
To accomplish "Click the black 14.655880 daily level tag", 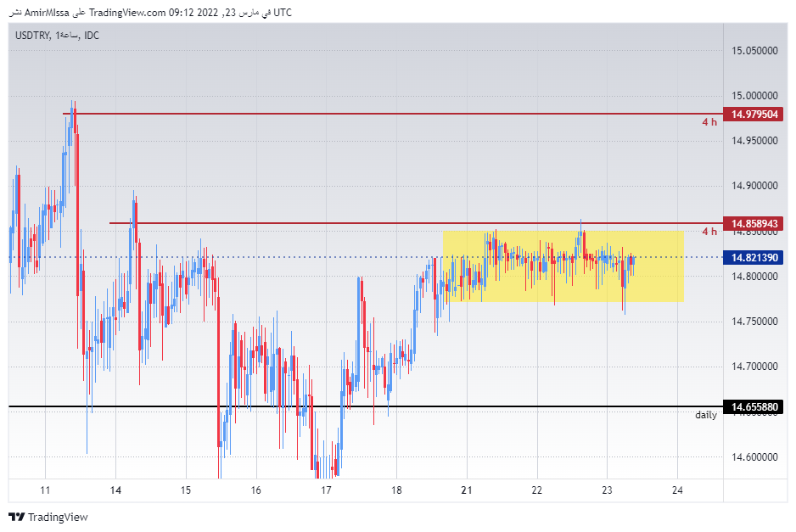I will (754, 407).
